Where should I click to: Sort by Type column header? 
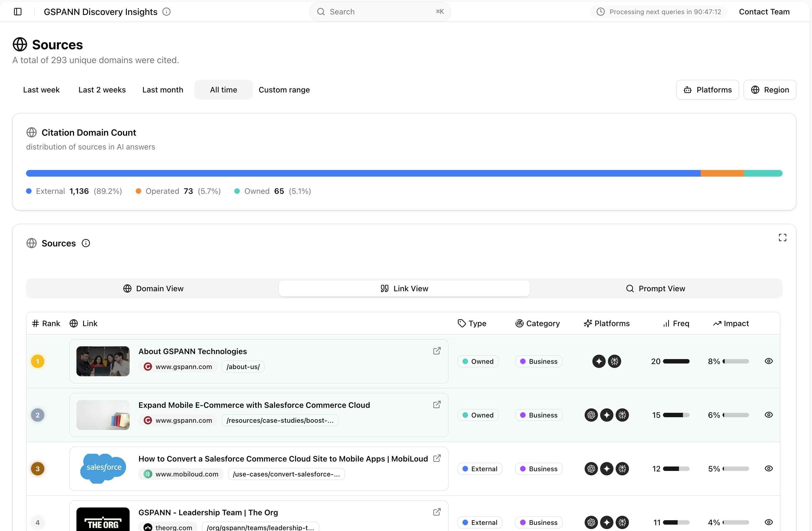tap(472, 323)
